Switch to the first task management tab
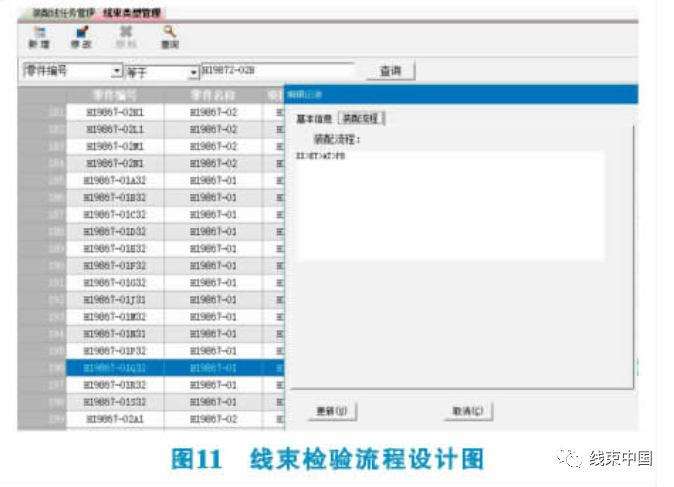 [x=62, y=12]
